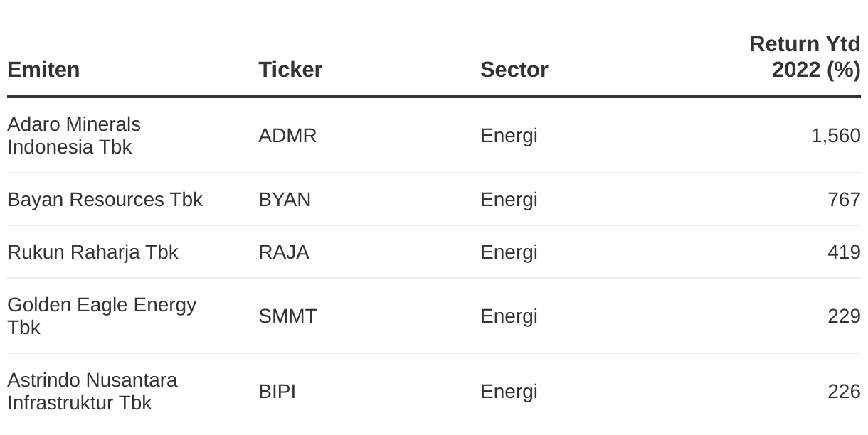Select the ADMR ticker cell
Image resolution: width=868 pixels, height=435 pixels.
pos(287,136)
